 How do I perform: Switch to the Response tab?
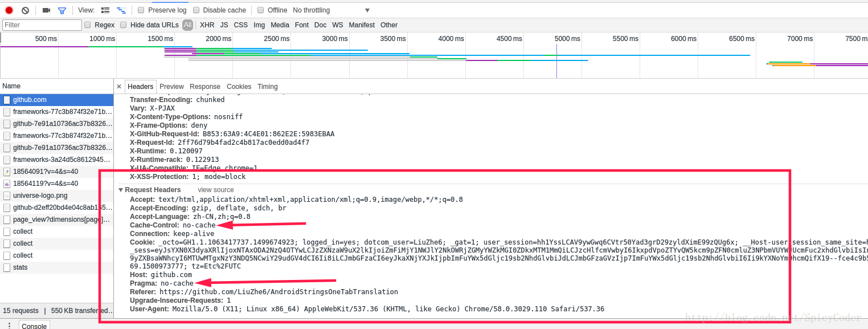[205, 87]
